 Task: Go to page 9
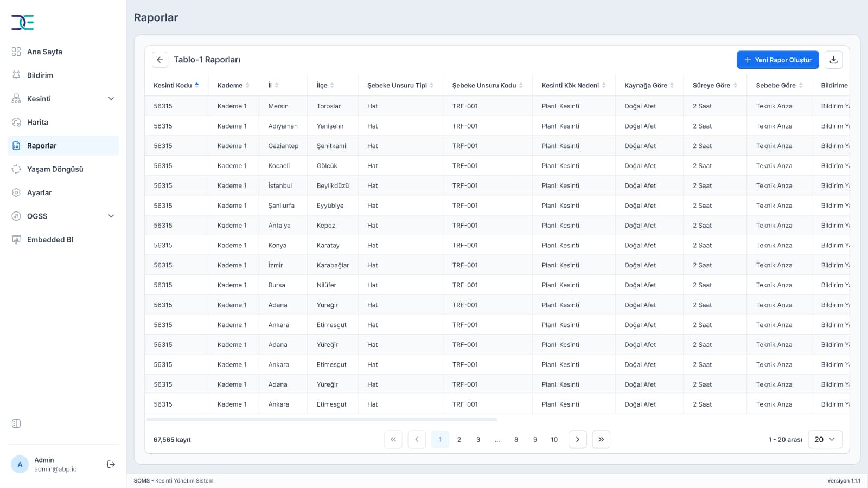click(x=535, y=439)
